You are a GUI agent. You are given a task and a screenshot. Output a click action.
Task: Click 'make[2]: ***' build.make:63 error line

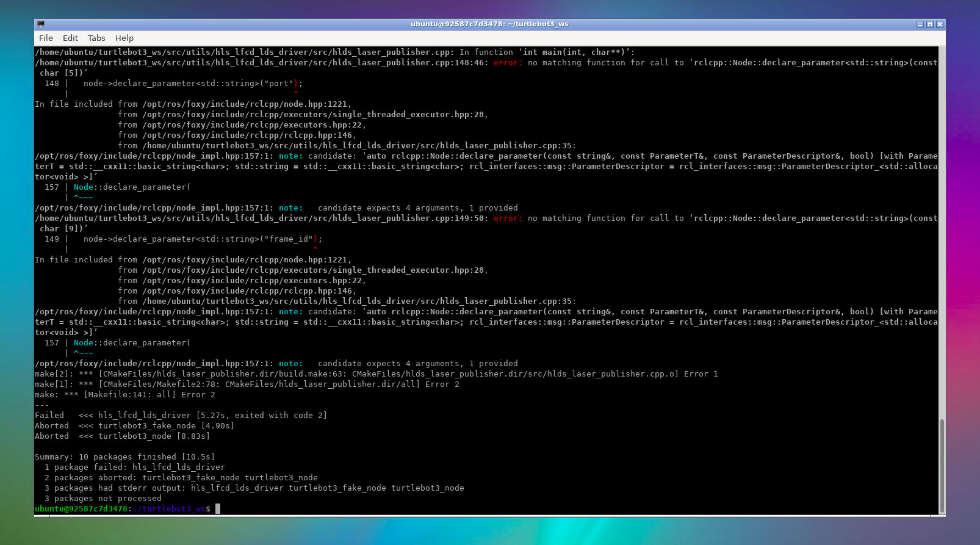pyautogui.click(x=376, y=374)
